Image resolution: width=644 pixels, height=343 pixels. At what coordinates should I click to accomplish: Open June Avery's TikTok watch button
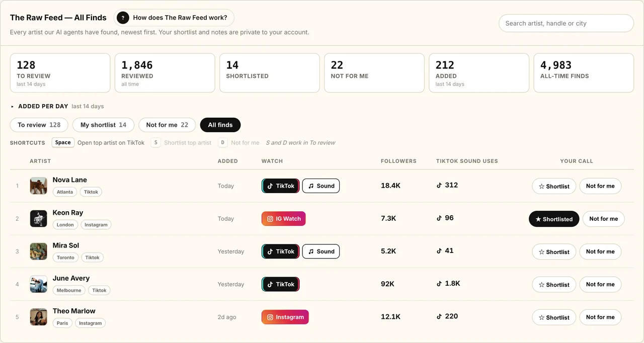click(x=281, y=284)
